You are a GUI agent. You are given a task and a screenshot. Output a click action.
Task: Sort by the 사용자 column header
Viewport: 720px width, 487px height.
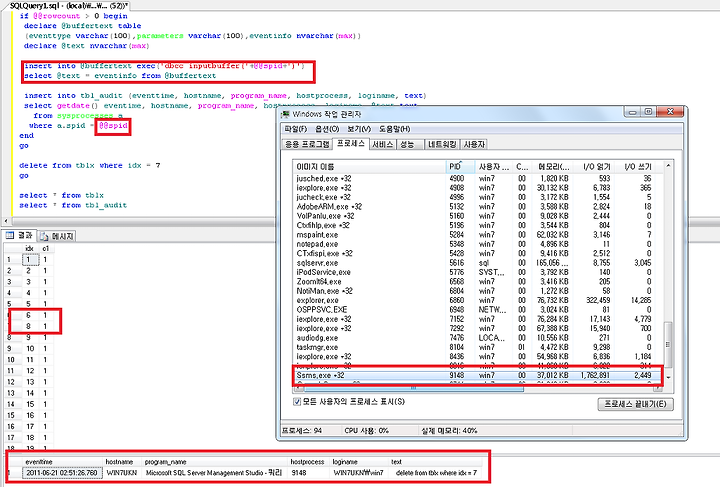click(494, 167)
